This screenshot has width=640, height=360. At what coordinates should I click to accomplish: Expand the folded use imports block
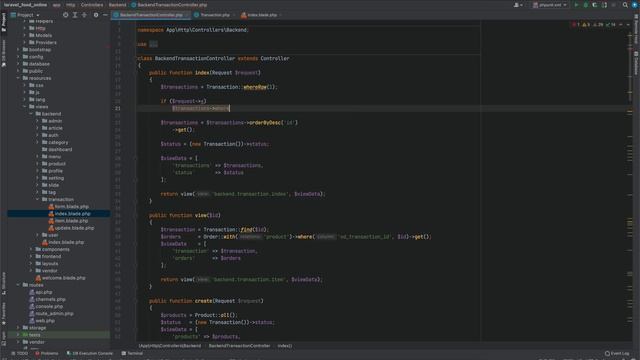[153, 44]
